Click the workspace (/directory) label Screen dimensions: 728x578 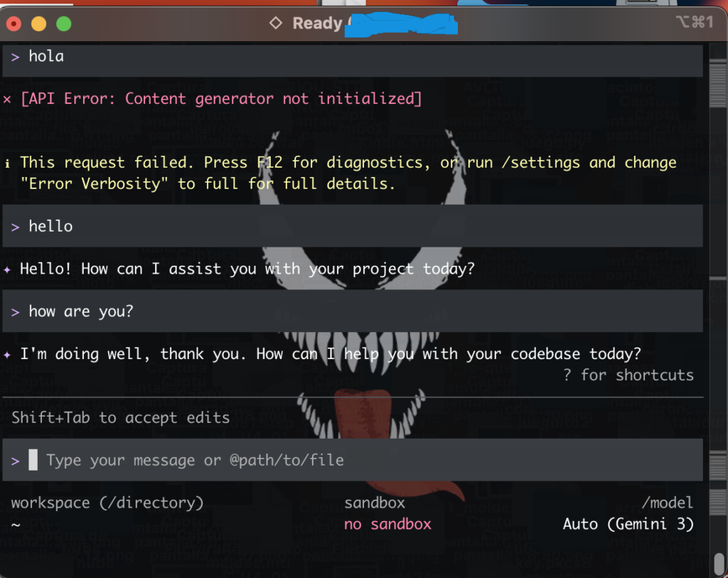click(107, 503)
